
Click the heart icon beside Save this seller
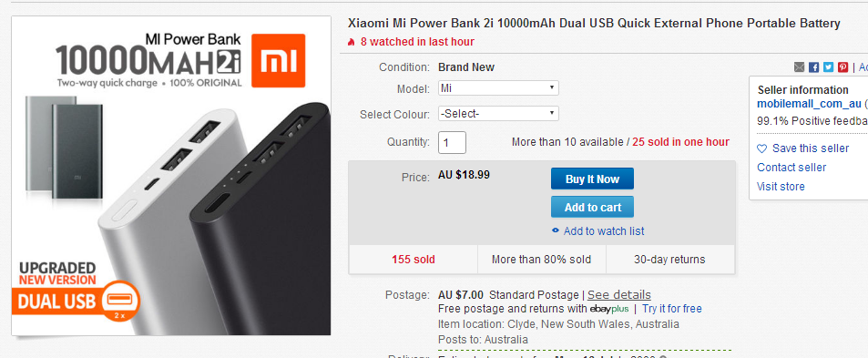pyautogui.click(x=762, y=148)
